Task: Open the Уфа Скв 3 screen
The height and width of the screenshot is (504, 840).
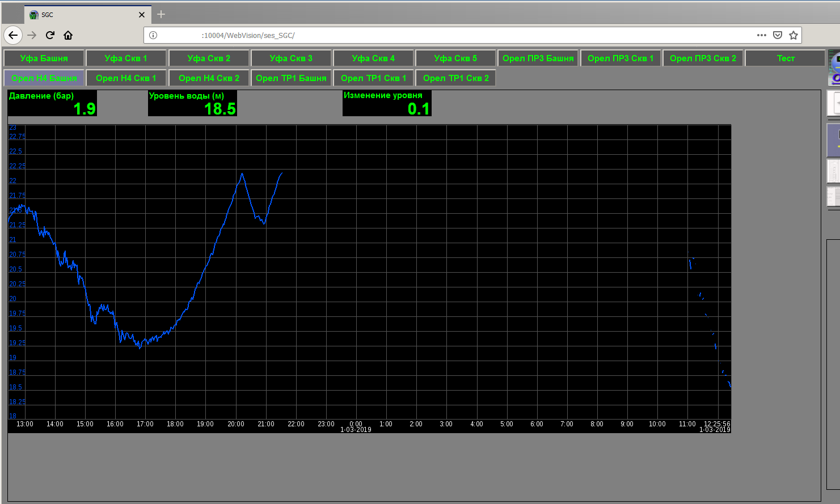Action: click(291, 58)
